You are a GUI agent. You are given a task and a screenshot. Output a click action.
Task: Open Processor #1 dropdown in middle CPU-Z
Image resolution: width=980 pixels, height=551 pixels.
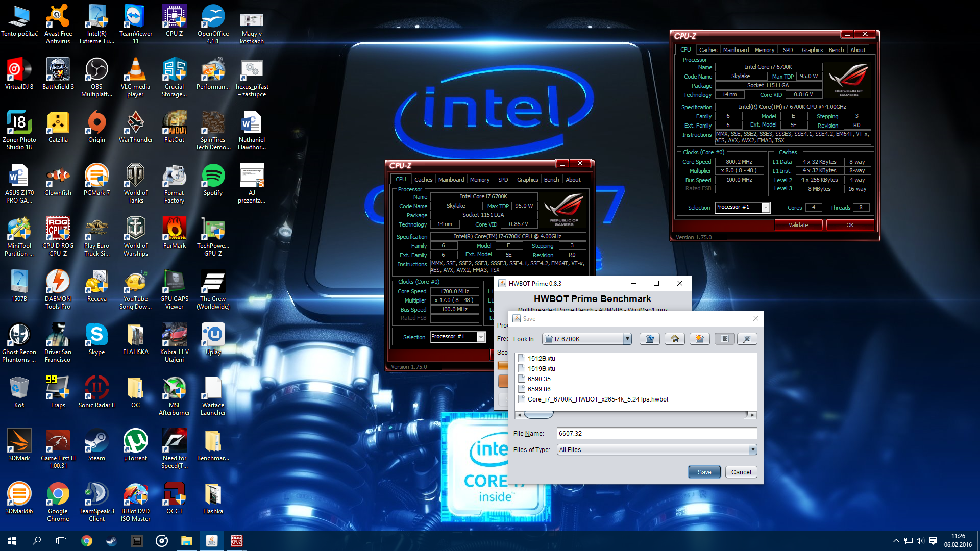[x=481, y=337]
